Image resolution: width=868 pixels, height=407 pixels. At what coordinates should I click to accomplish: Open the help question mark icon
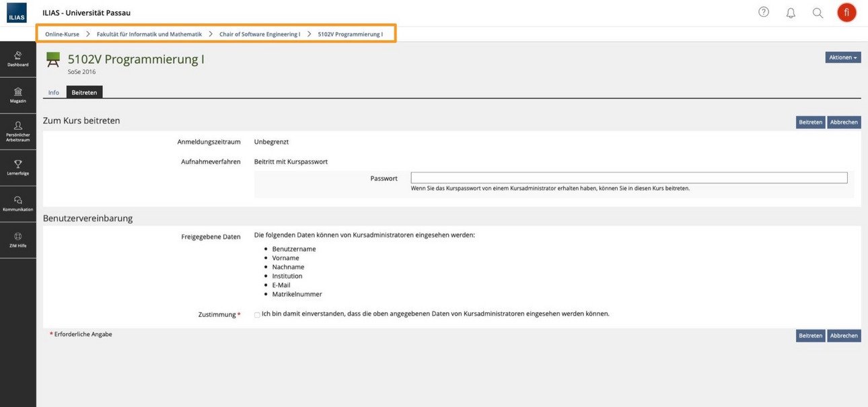coord(764,11)
